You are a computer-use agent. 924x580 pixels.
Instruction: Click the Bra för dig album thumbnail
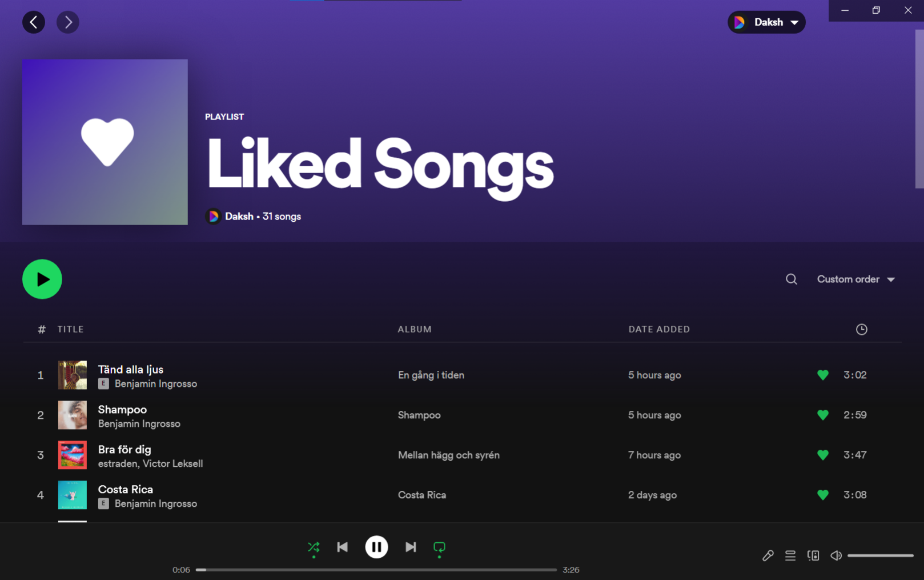[x=73, y=455]
